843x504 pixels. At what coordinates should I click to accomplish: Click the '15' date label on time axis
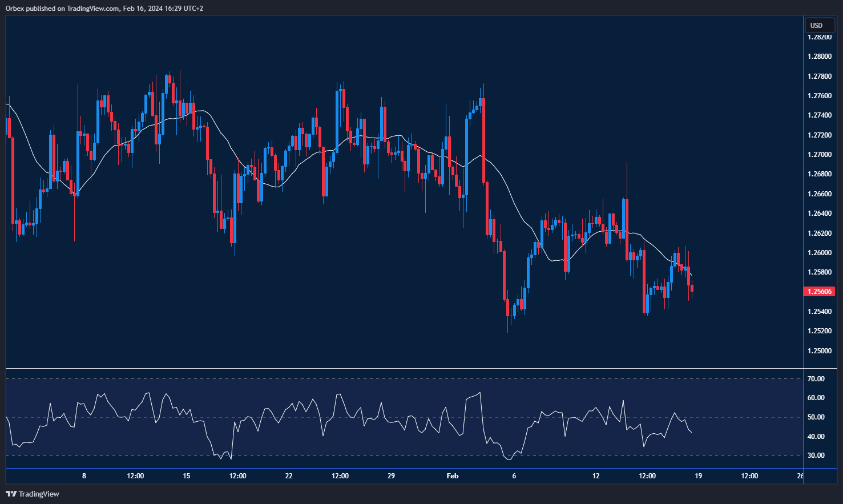pyautogui.click(x=186, y=475)
